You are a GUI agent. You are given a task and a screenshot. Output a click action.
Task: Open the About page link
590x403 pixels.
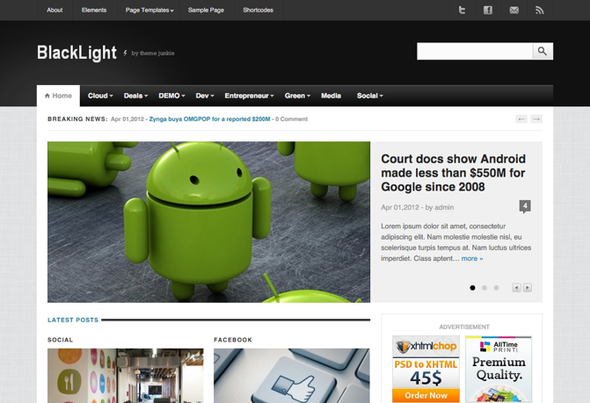(x=55, y=10)
